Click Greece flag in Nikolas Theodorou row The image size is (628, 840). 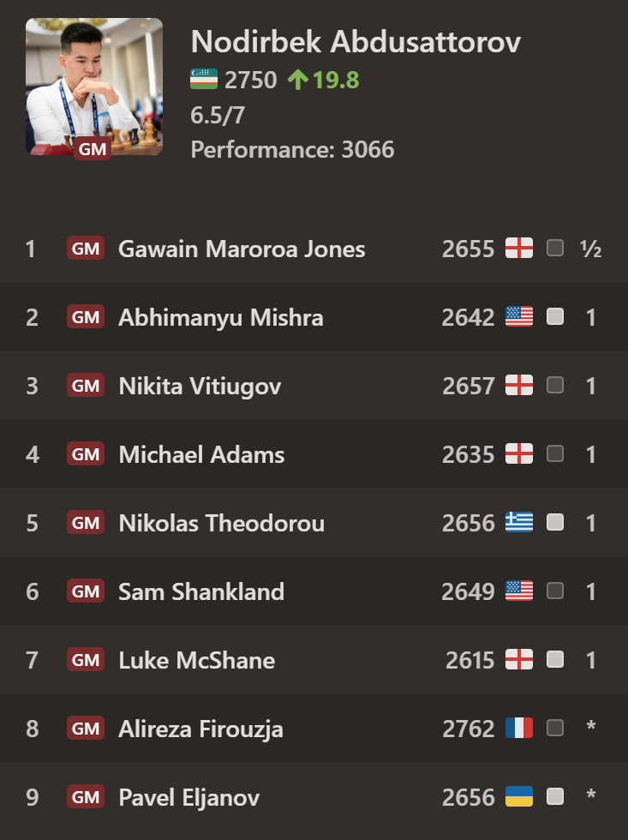click(519, 522)
